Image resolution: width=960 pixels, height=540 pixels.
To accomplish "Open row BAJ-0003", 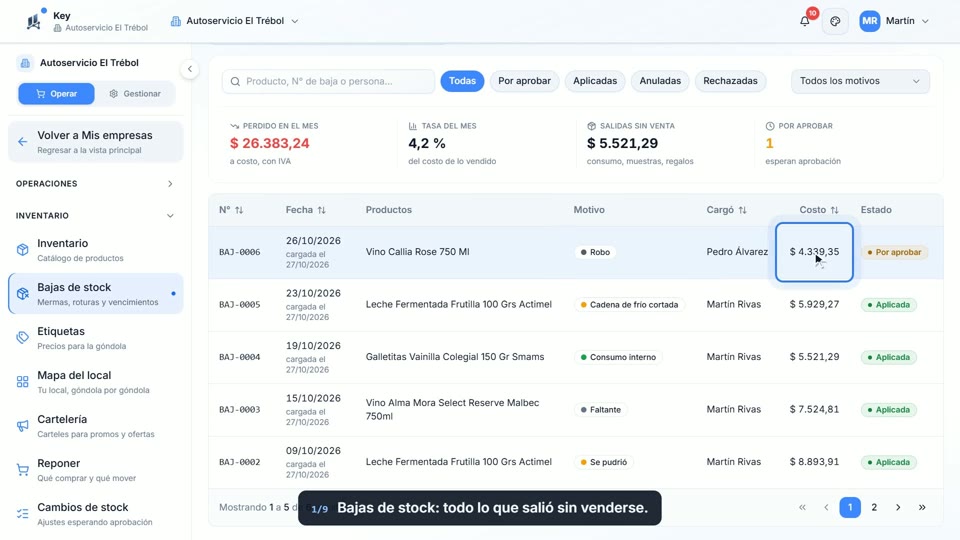I will (576, 410).
